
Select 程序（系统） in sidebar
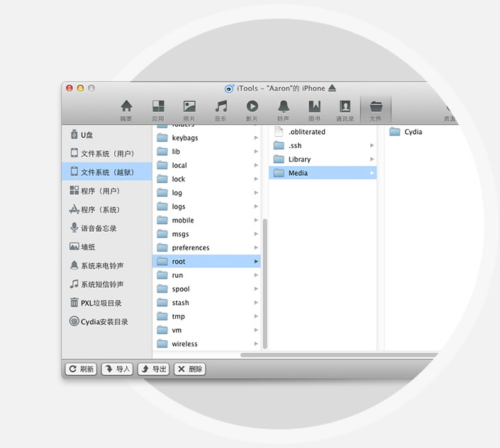107,209
